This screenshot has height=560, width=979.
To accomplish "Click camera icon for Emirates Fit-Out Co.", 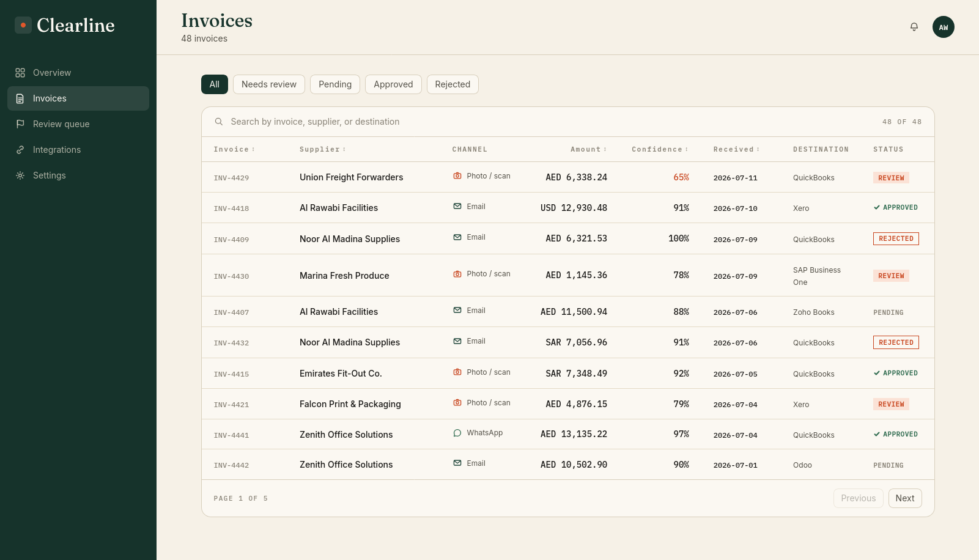I will (457, 372).
